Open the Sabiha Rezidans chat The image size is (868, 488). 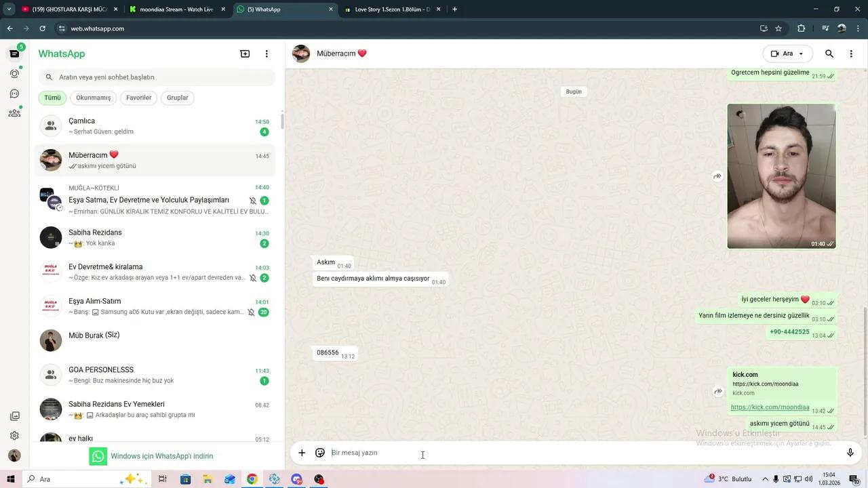pos(155,238)
